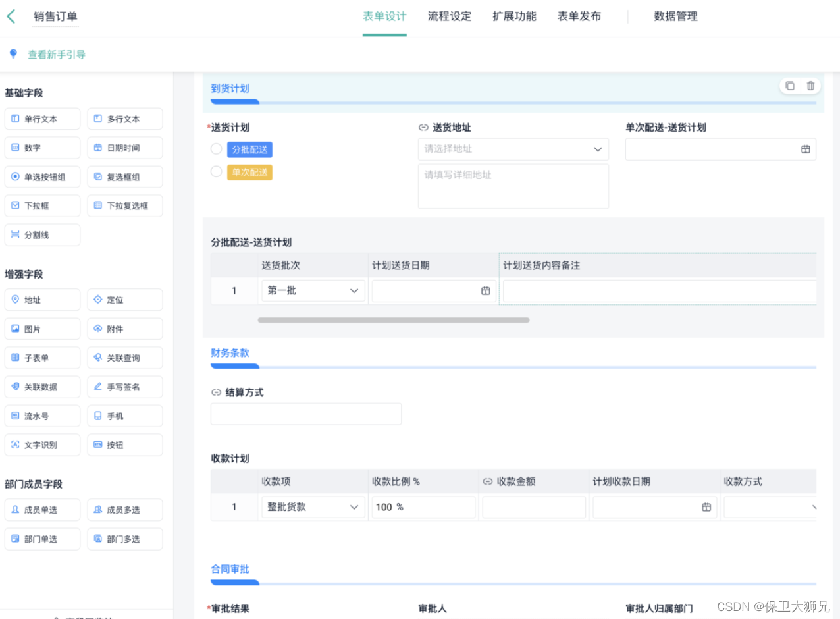Add a 分割线 element

tap(42, 235)
